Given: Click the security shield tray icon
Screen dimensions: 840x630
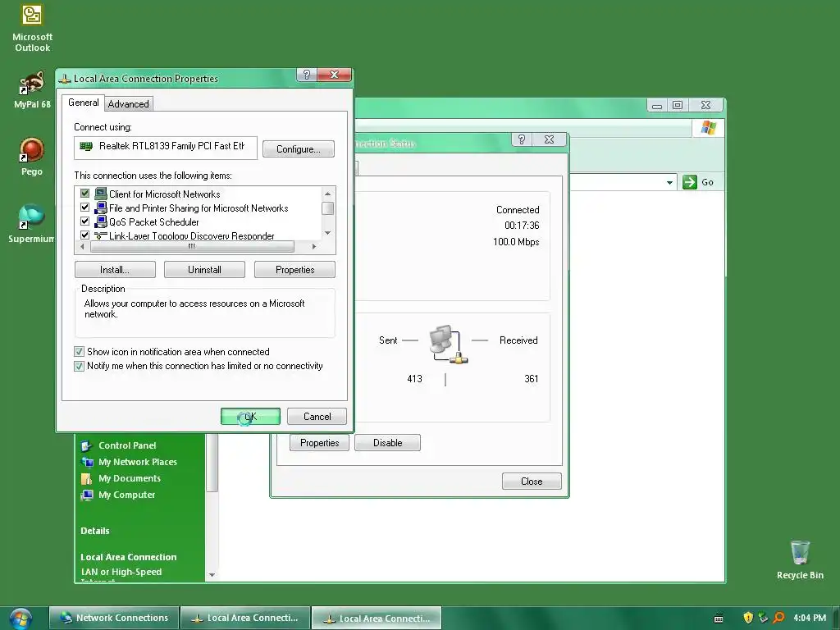Looking at the screenshot, I should coord(748,618).
